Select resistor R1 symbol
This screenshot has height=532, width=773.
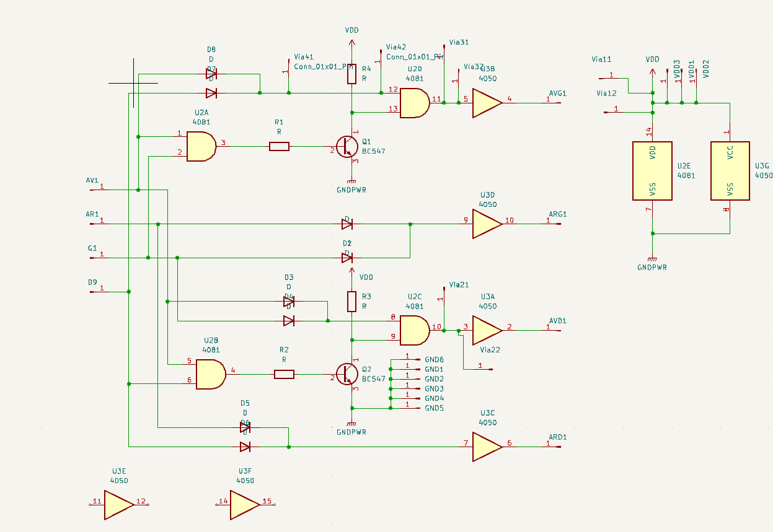[x=279, y=147]
